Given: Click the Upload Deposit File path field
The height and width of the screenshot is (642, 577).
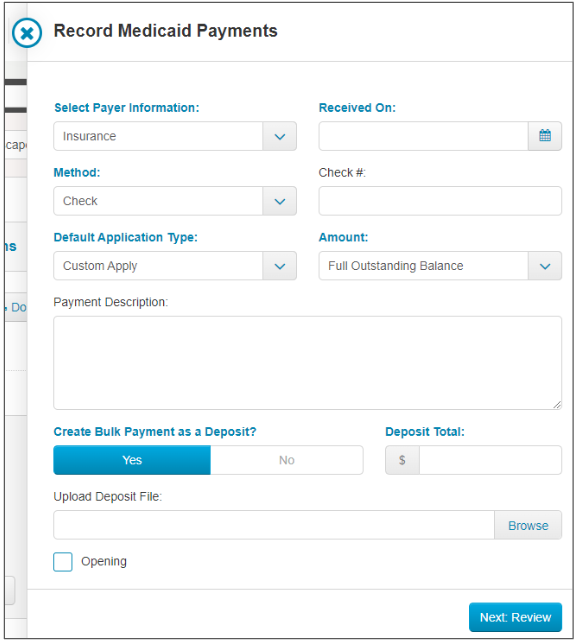Looking at the screenshot, I should tap(274, 525).
